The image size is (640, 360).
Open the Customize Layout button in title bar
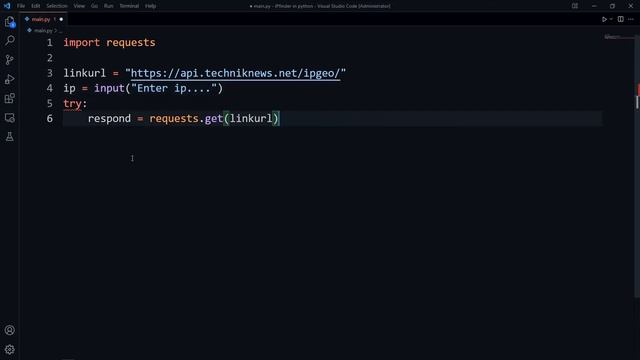tap(575, 6)
